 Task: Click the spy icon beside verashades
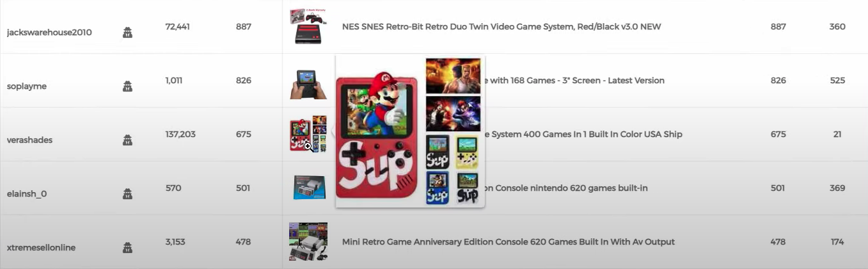(127, 140)
